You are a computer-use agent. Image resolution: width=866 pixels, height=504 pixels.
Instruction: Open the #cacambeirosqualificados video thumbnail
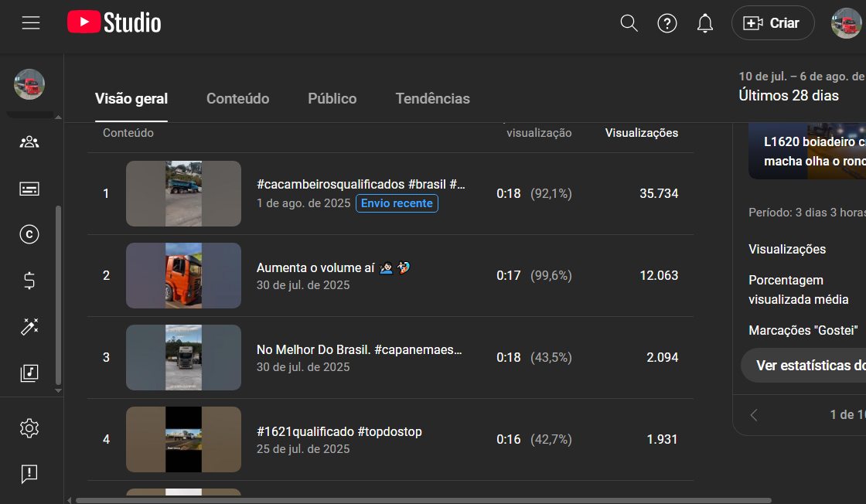pos(183,194)
